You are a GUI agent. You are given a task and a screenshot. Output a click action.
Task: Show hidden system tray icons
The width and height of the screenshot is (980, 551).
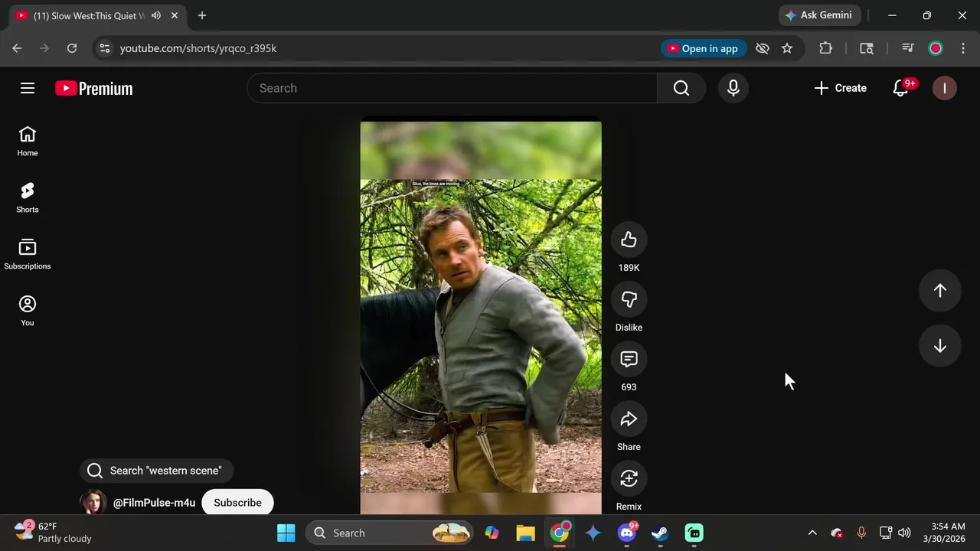pos(812,533)
